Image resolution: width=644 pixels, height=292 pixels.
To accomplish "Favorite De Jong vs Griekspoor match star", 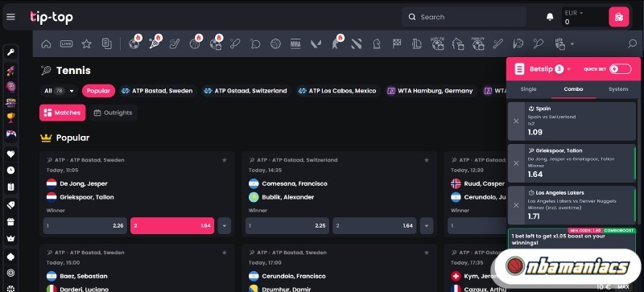I will pyautogui.click(x=225, y=160).
